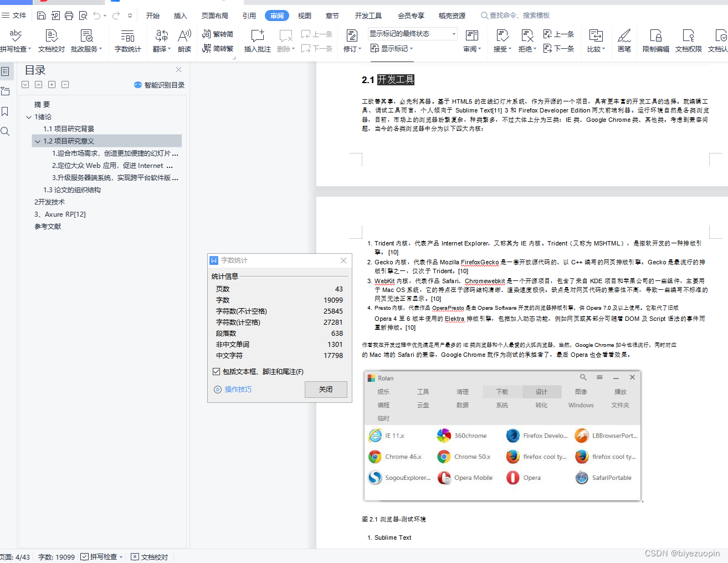
Task: Open the 开发工具 tab
Action: (x=368, y=16)
